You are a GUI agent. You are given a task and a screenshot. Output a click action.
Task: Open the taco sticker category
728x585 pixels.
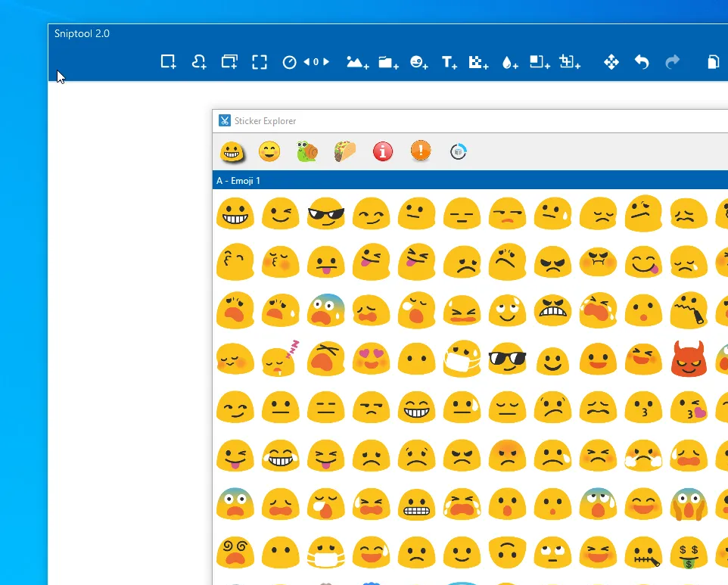[x=345, y=151]
